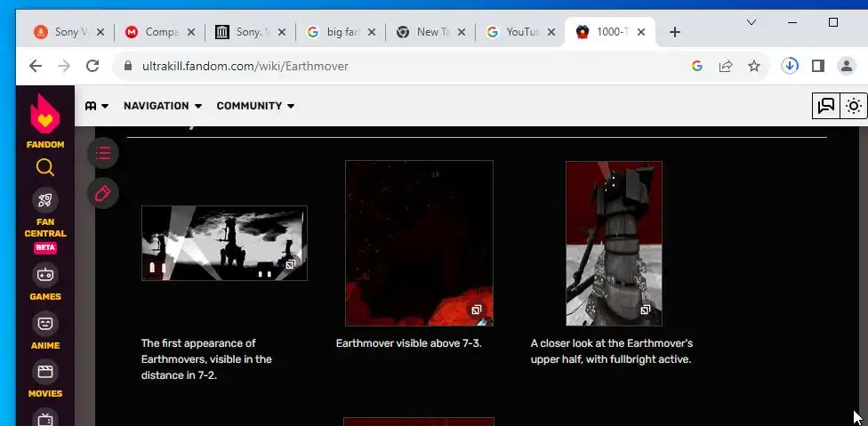Viewport: 868px width, 426px height.
Task: Click the browser forward arrow
Action: click(64, 67)
